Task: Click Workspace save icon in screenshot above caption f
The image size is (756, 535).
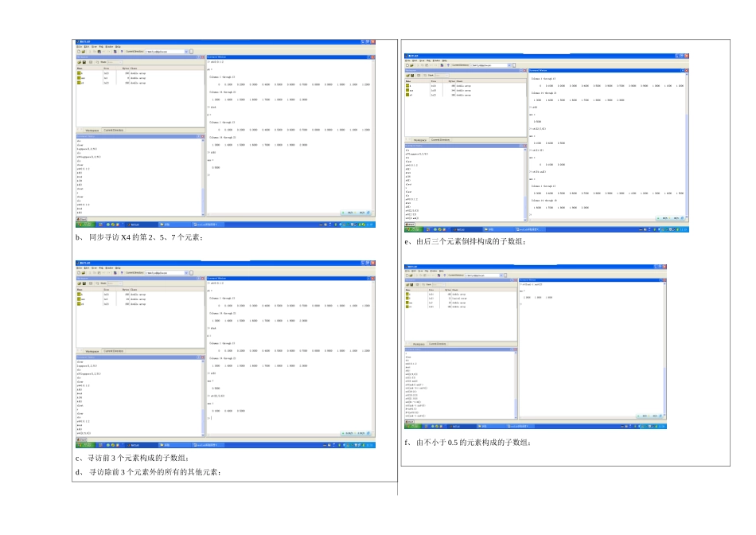Action: (411, 285)
